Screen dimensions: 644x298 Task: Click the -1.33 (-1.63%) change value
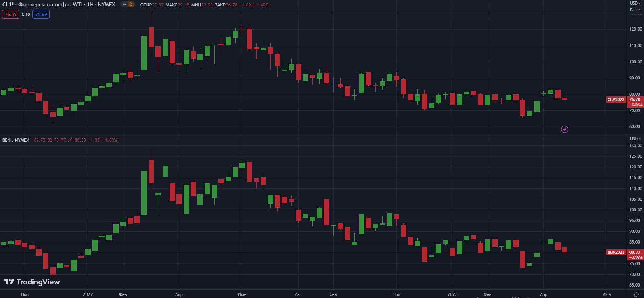point(103,140)
